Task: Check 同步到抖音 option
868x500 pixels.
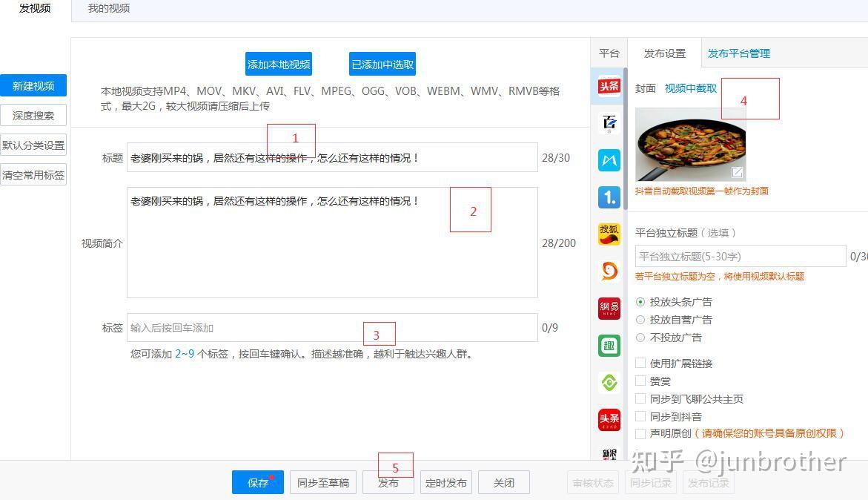Action: [x=640, y=416]
